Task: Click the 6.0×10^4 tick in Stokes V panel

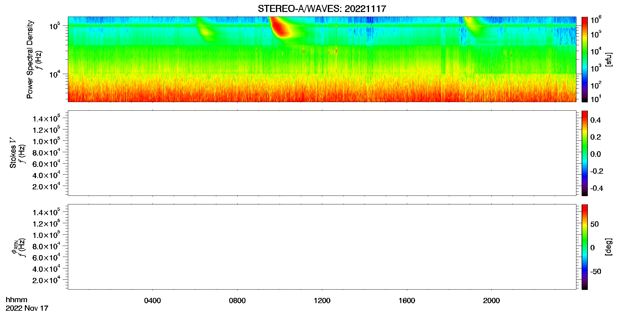Action: click(46, 164)
